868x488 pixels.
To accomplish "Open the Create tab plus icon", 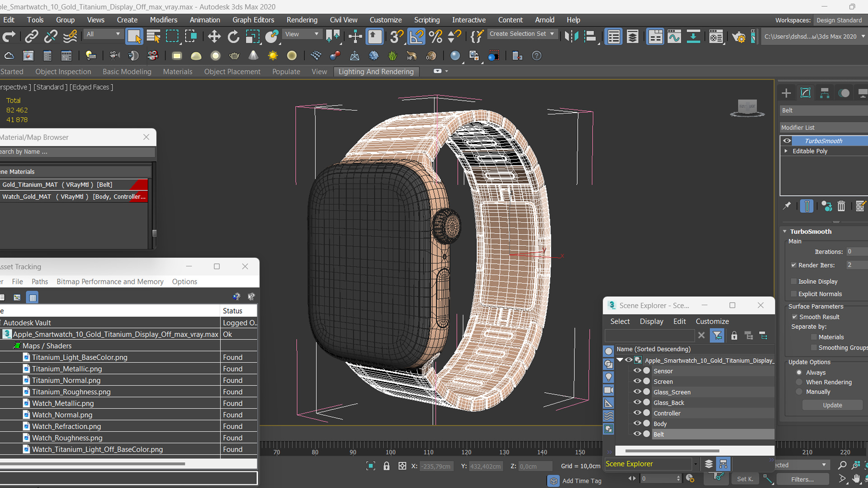I will (786, 93).
